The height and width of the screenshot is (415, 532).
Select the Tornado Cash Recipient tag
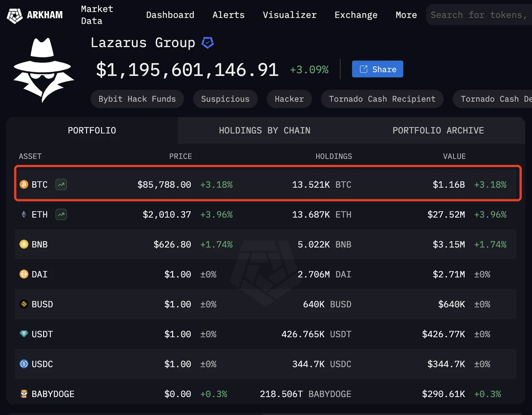coord(382,99)
